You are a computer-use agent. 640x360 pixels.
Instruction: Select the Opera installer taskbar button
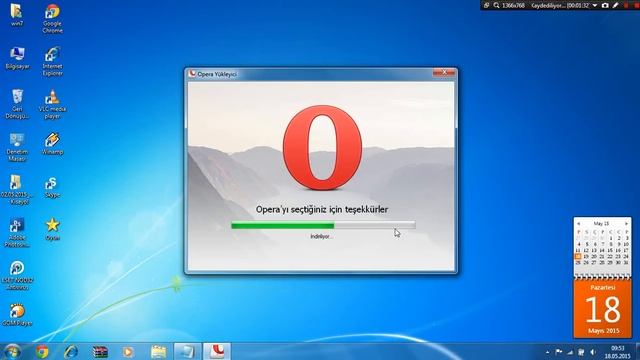point(217,351)
